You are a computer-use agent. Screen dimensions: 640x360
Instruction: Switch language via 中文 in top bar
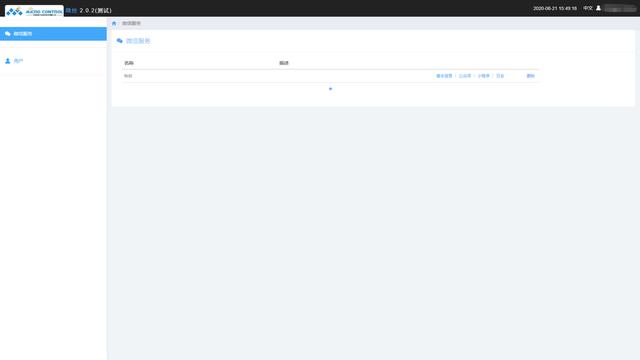pos(588,8)
